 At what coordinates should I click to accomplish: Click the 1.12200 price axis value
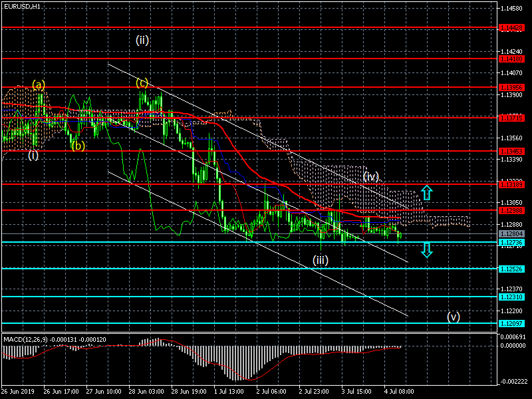(x=512, y=311)
